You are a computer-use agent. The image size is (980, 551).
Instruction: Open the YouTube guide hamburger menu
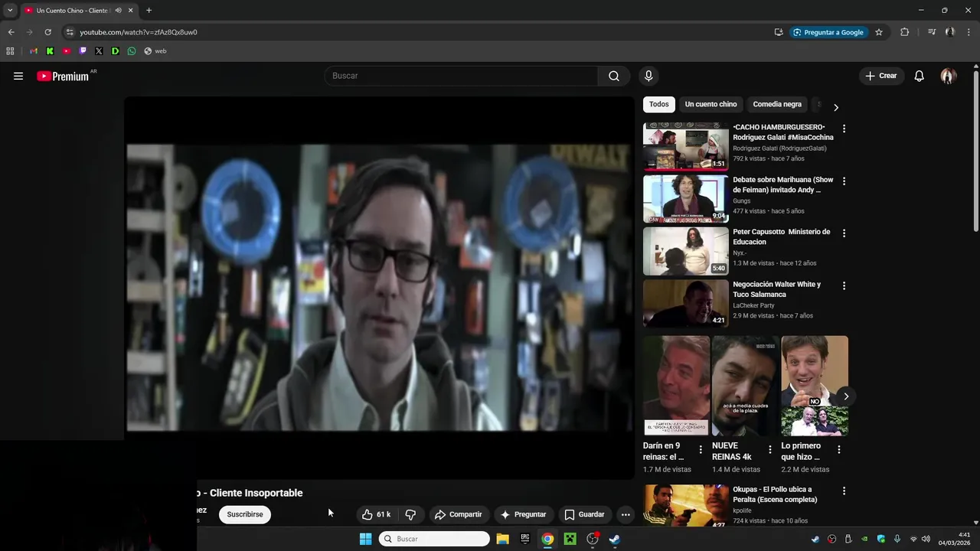pyautogui.click(x=18, y=76)
